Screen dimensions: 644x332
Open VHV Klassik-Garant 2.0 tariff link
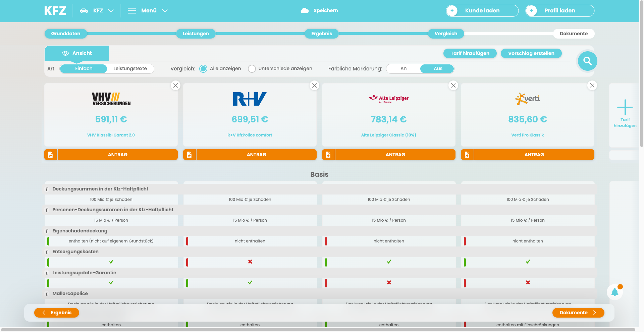111,135
